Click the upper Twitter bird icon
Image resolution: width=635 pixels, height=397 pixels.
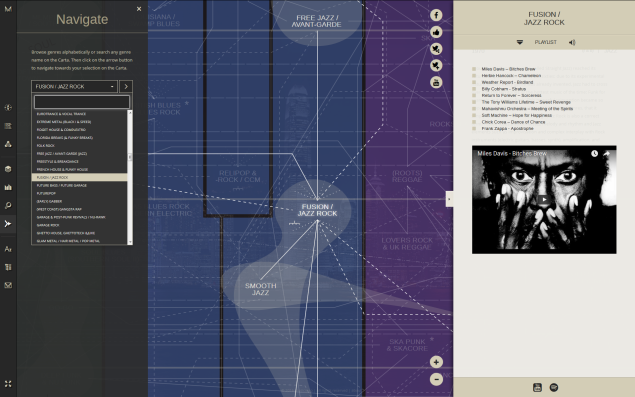(x=436, y=49)
